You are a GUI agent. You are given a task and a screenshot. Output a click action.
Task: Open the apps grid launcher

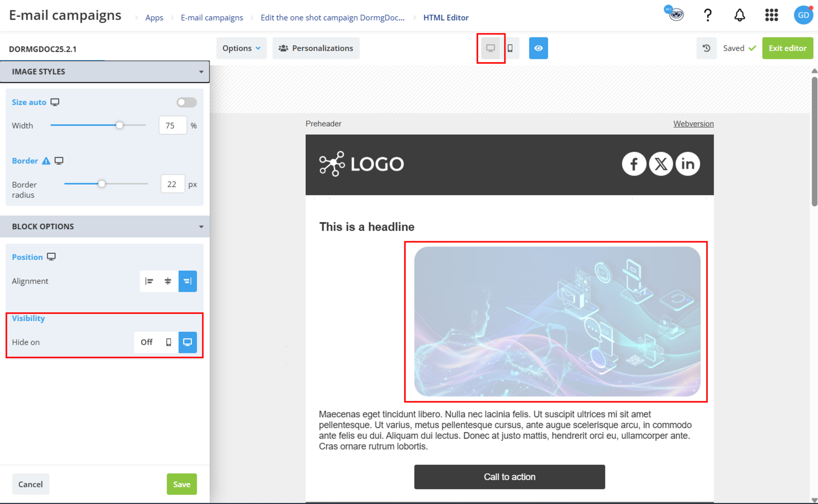click(771, 15)
